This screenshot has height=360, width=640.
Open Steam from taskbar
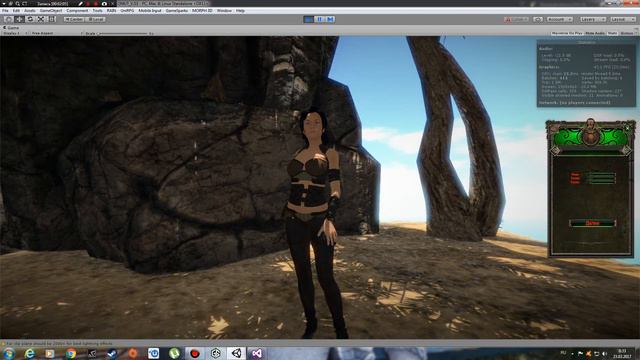[x=112, y=353]
